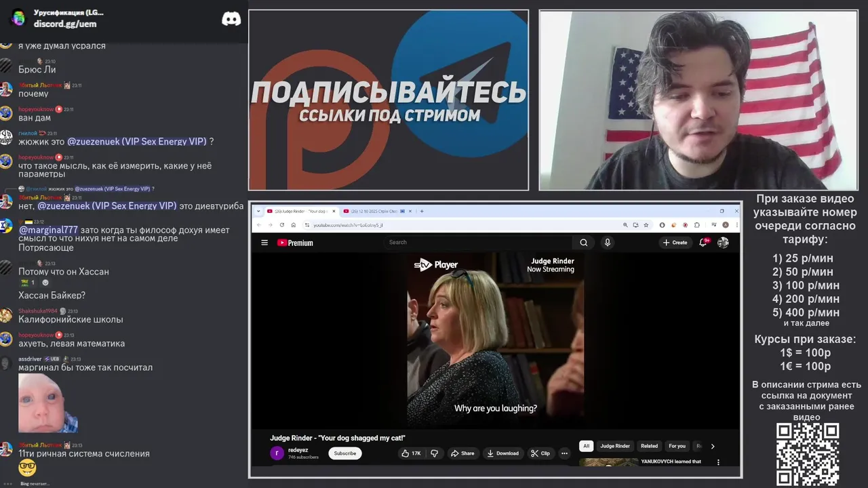Viewport: 868px width, 488px height.
Task: Click chat message Калифорнийские школы
Action: [71, 320]
